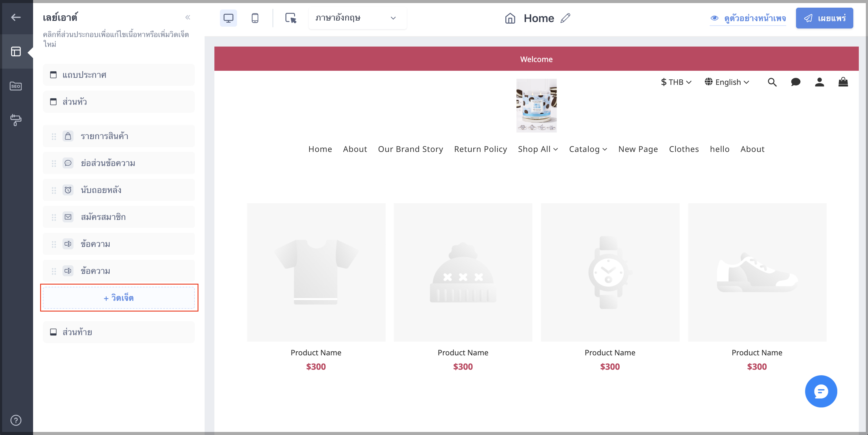The height and width of the screenshot is (435, 868).
Task: Open Return Policy nav link
Action: (481, 149)
